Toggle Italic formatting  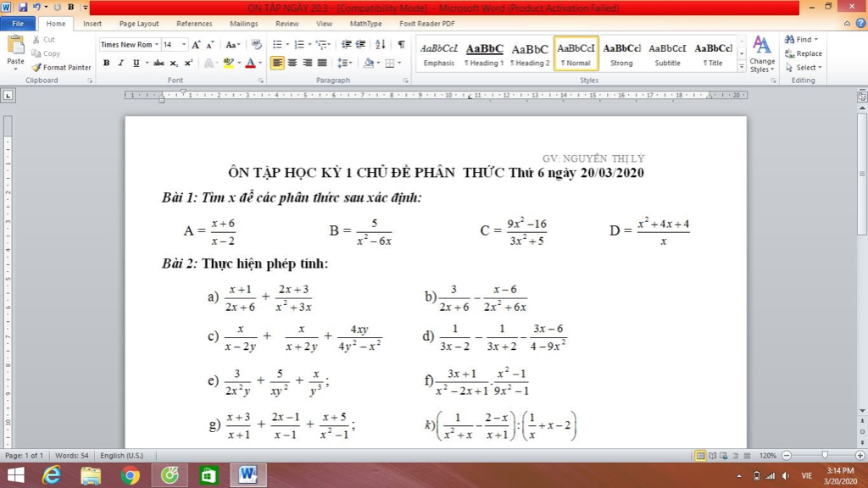[120, 63]
